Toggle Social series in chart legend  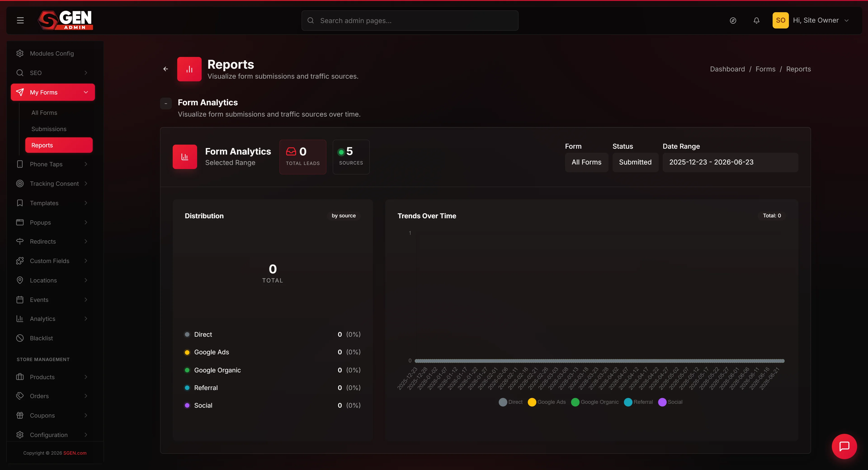pos(670,402)
